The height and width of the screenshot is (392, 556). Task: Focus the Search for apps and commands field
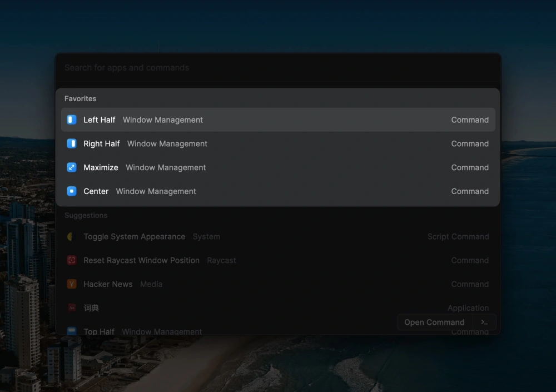coord(278,68)
